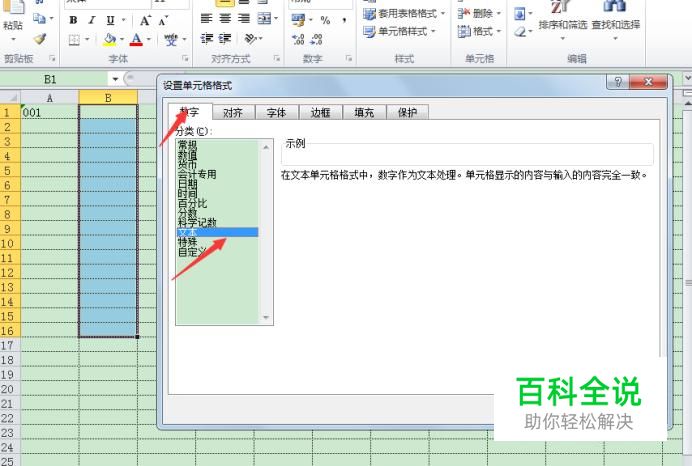692x466 pixels.
Task: Click the dialog help question mark button
Action: point(617,82)
